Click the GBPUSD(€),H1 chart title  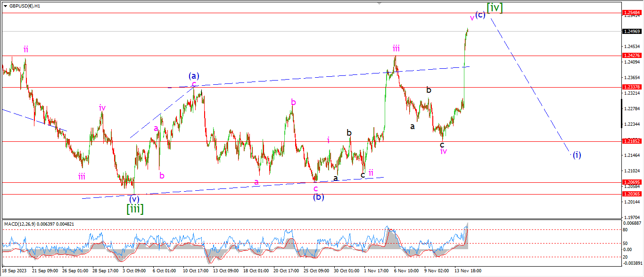(25, 6)
